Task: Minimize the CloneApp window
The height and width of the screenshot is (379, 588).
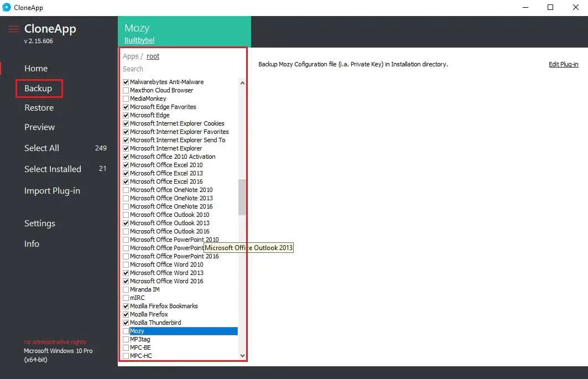Action: point(525,7)
